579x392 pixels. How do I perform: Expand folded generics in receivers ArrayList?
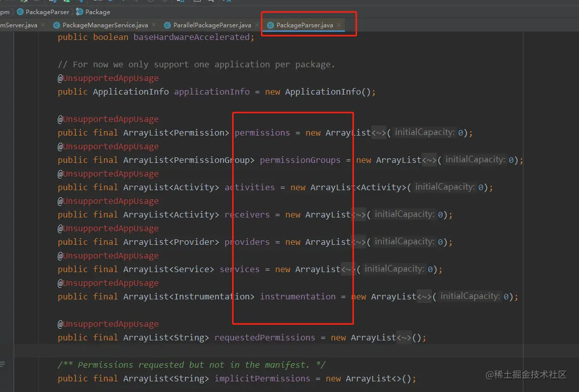359,214
